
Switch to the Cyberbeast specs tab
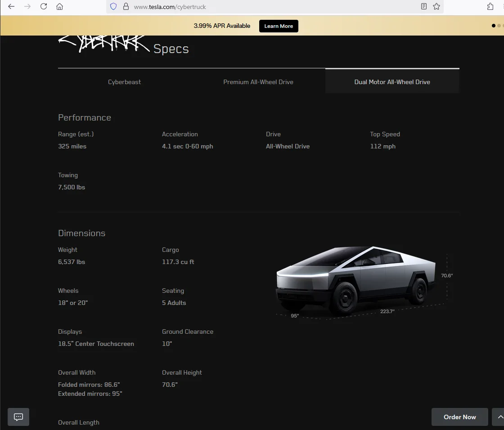(x=124, y=82)
